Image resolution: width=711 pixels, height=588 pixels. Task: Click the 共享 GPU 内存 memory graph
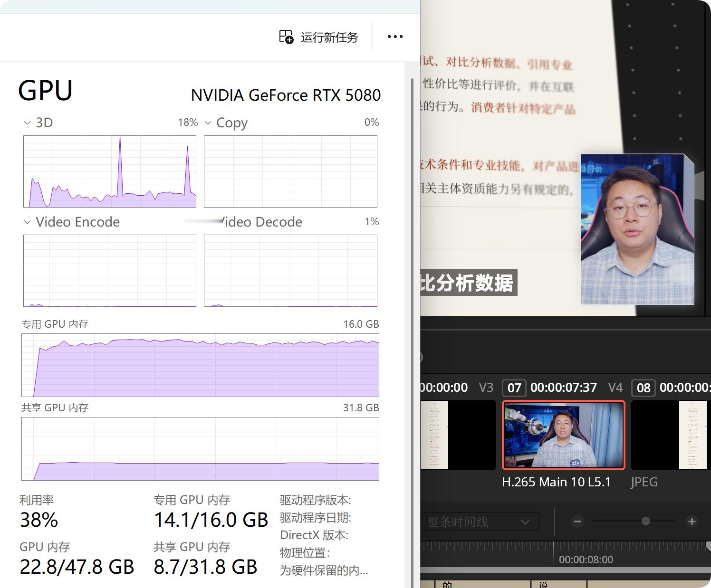point(200,449)
